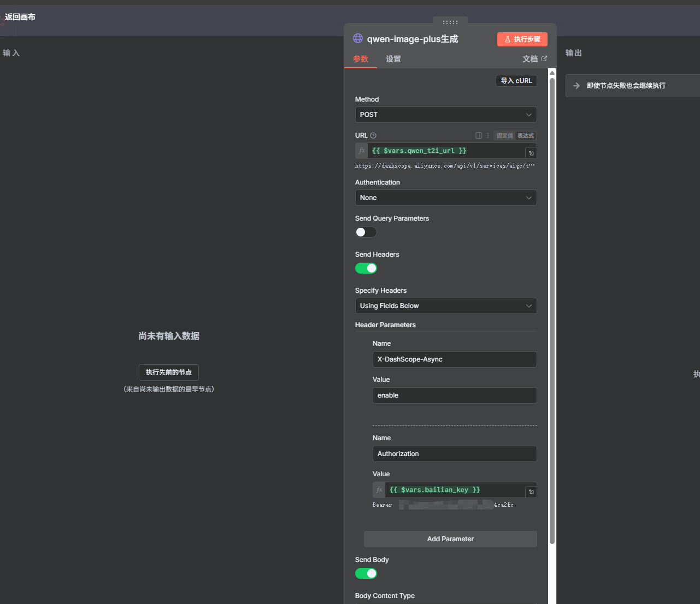Open the expression editor for the bailian_key value
The width and height of the screenshot is (700, 604).
pyautogui.click(x=531, y=492)
